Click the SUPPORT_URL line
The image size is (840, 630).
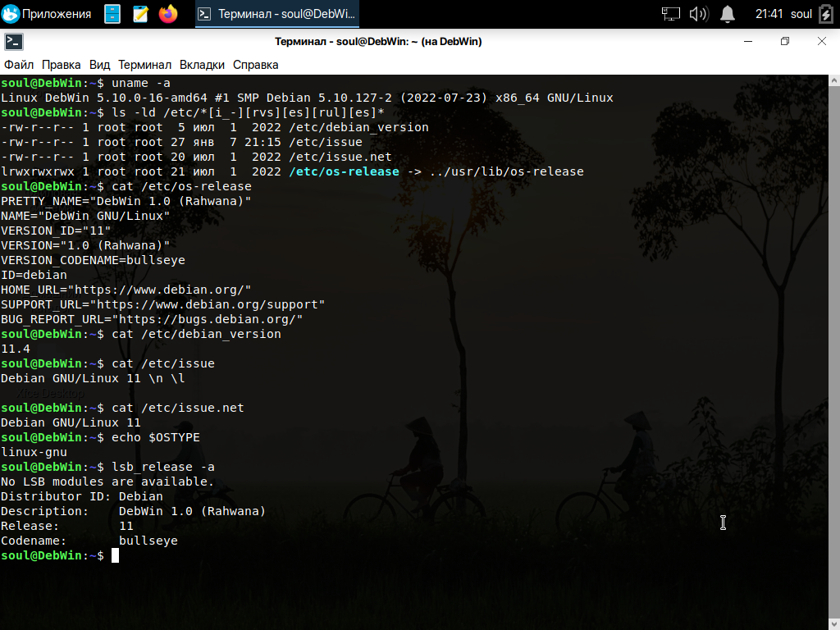coord(163,304)
